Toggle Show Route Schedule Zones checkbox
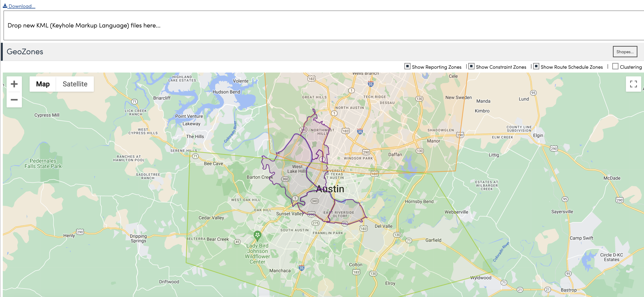 pos(536,66)
